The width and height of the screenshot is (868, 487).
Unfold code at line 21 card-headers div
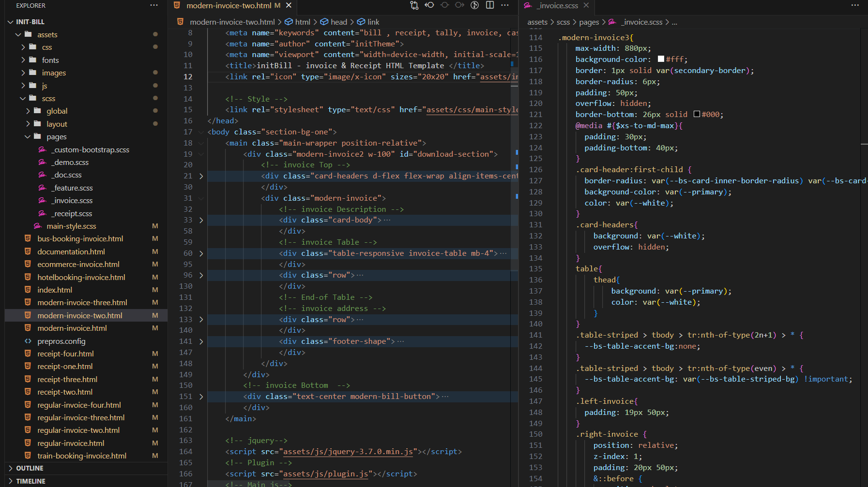pyautogui.click(x=201, y=176)
